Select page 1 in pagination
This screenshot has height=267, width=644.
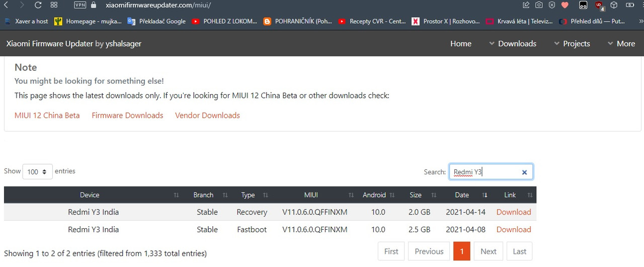[462, 251]
